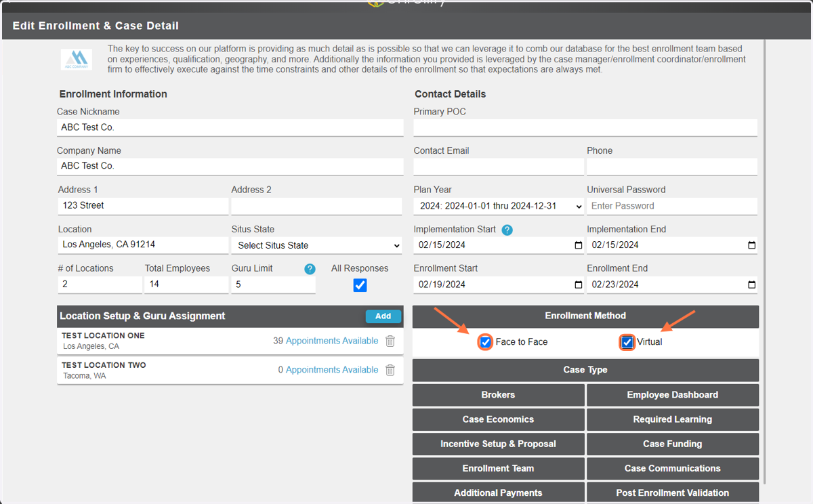The width and height of the screenshot is (813, 504).
Task: Open Incentive Setup & Proposal section
Action: click(x=498, y=444)
